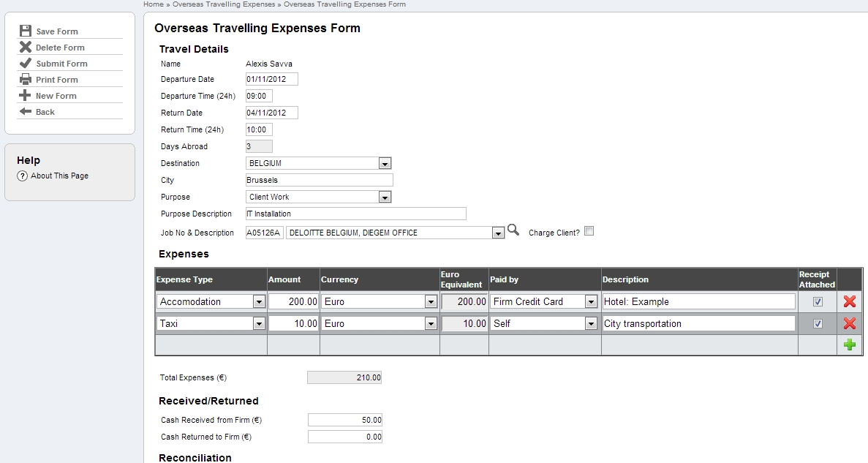Click the City transportation description field
The image size is (868, 463).
(699, 324)
